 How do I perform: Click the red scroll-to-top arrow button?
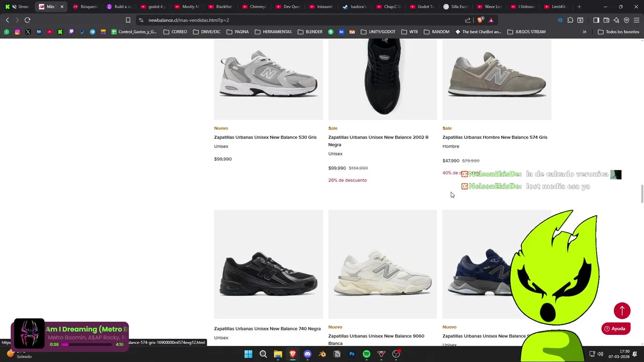[x=622, y=311]
